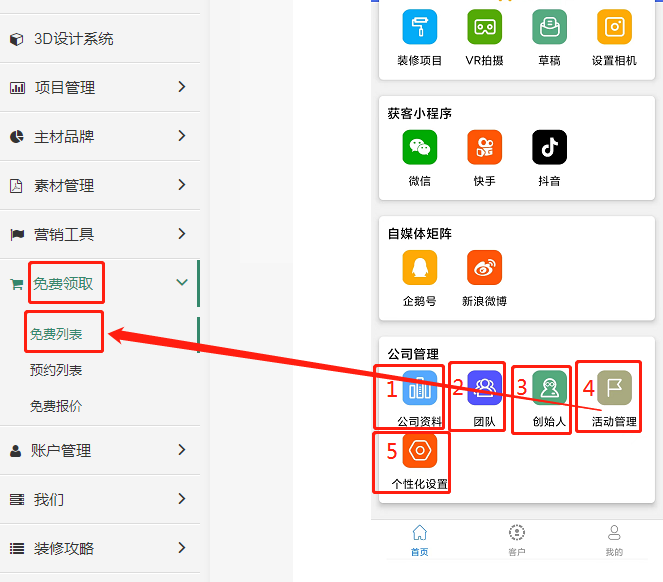Screen dimensions: 663x582
Task: Expand the 账户管理 chevron
Action: (x=182, y=450)
